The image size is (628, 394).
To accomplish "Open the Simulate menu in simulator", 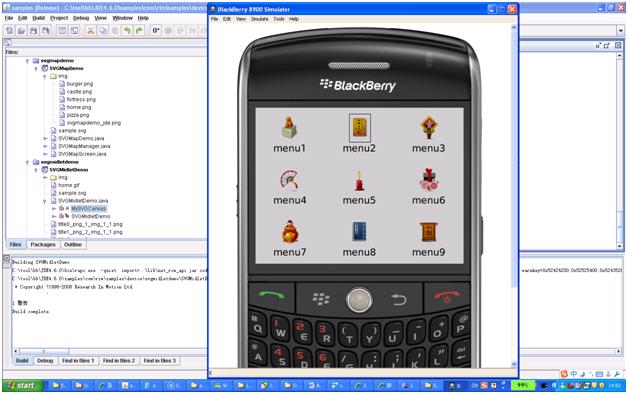I will pyautogui.click(x=260, y=19).
